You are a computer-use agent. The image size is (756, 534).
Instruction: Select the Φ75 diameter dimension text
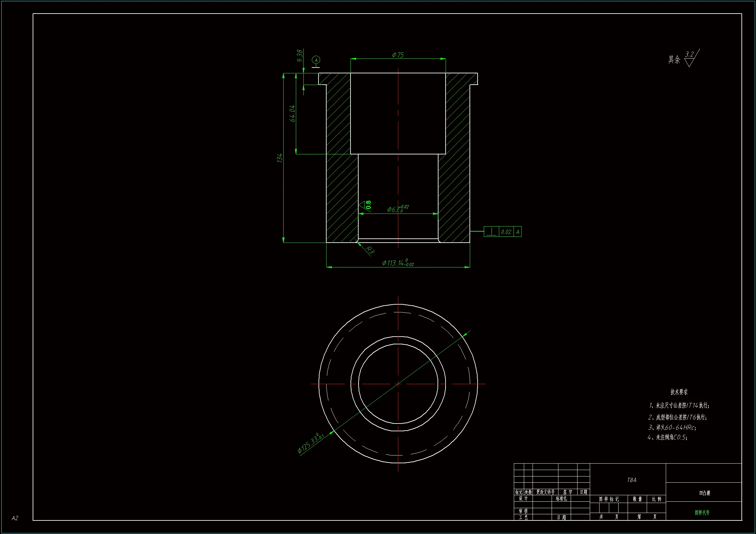coord(398,55)
